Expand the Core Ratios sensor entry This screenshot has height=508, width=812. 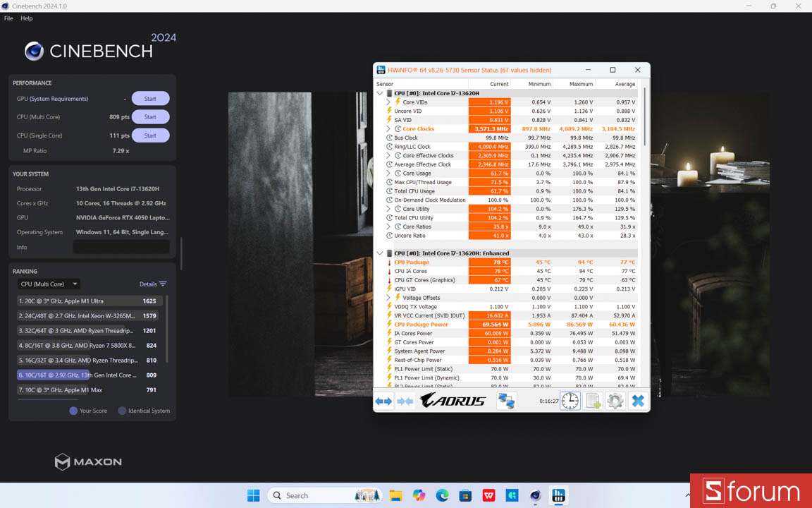[x=387, y=226]
